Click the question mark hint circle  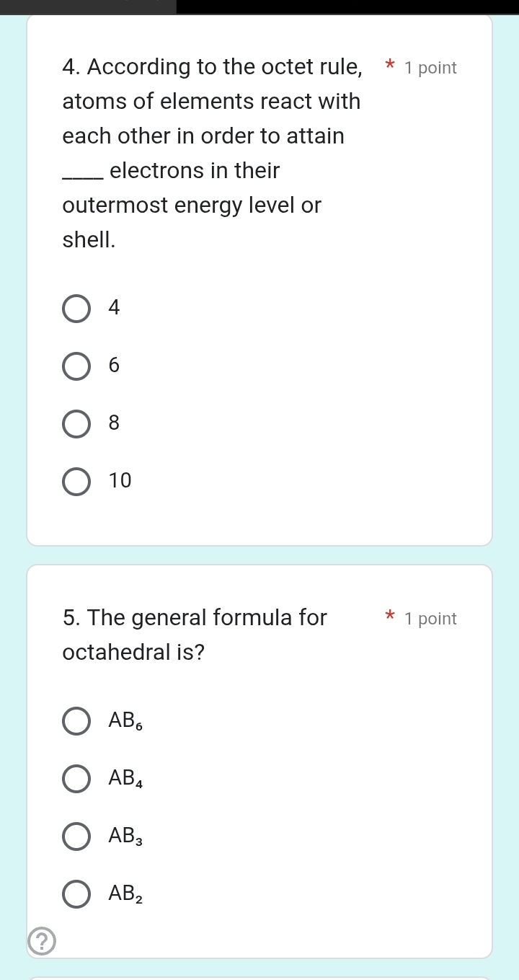(x=42, y=941)
